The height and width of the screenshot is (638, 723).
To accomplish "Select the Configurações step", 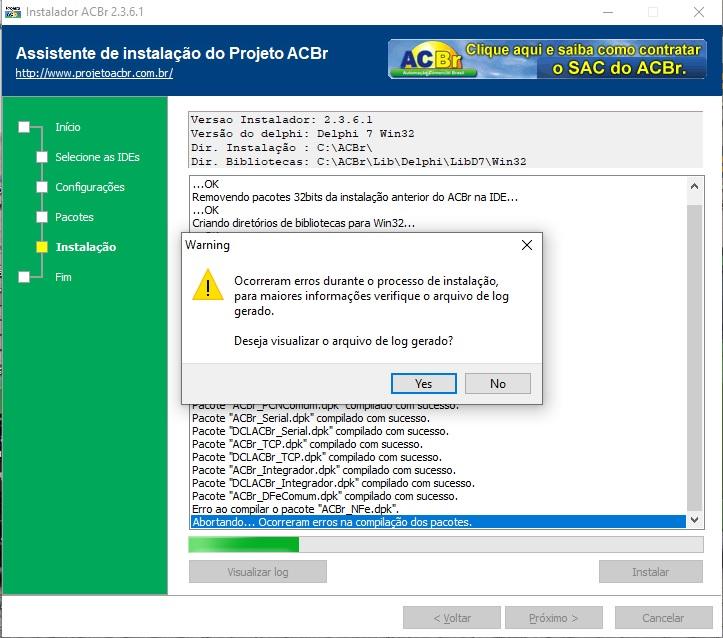I will (90, 187).
